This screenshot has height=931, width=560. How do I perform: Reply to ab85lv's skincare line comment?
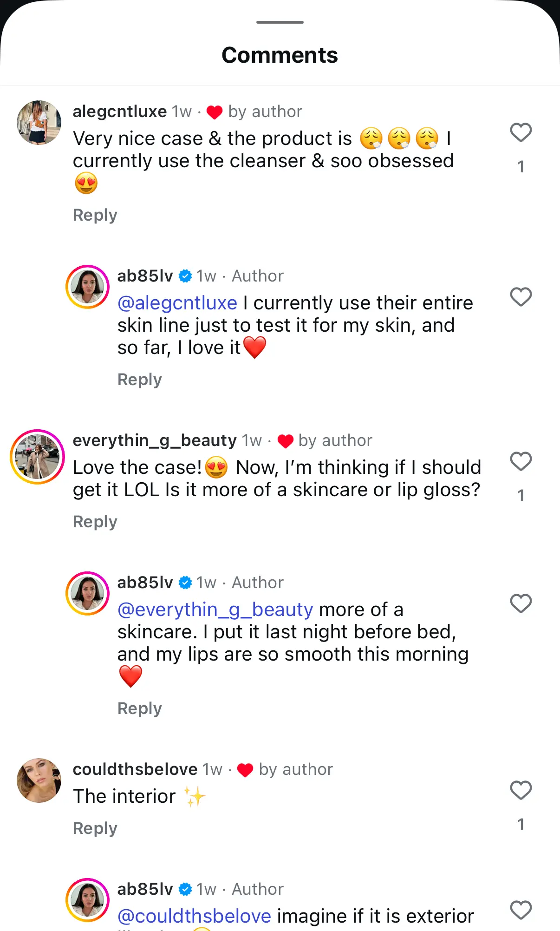(140, 380)
